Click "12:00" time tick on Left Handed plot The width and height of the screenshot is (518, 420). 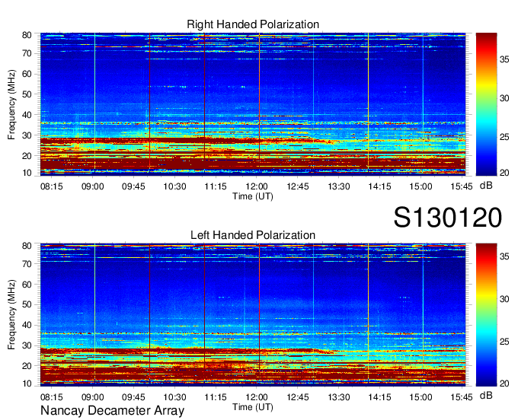point(257,397)
